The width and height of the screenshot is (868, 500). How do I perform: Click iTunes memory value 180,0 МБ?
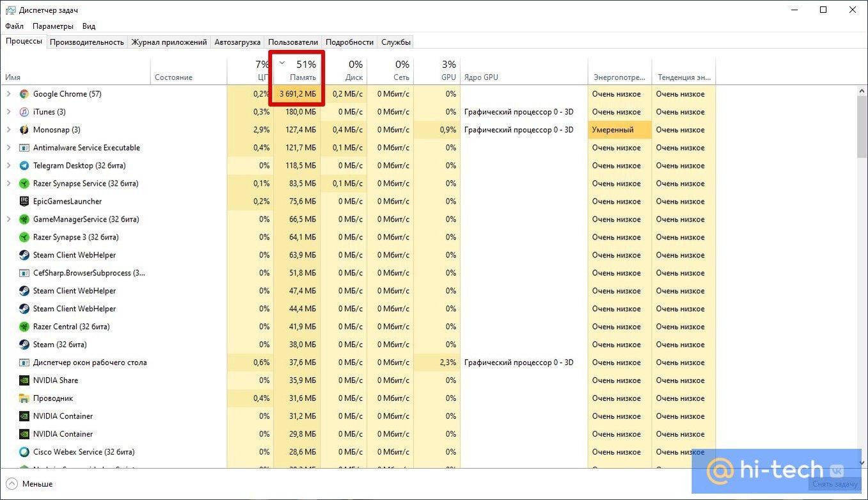pyautogui.click(x=301, y=112)
